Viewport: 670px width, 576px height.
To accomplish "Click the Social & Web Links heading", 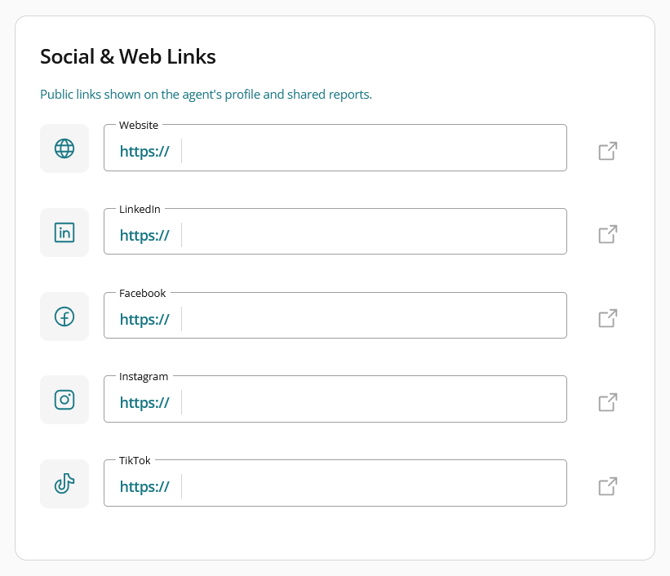I will (x=128, y=56).
